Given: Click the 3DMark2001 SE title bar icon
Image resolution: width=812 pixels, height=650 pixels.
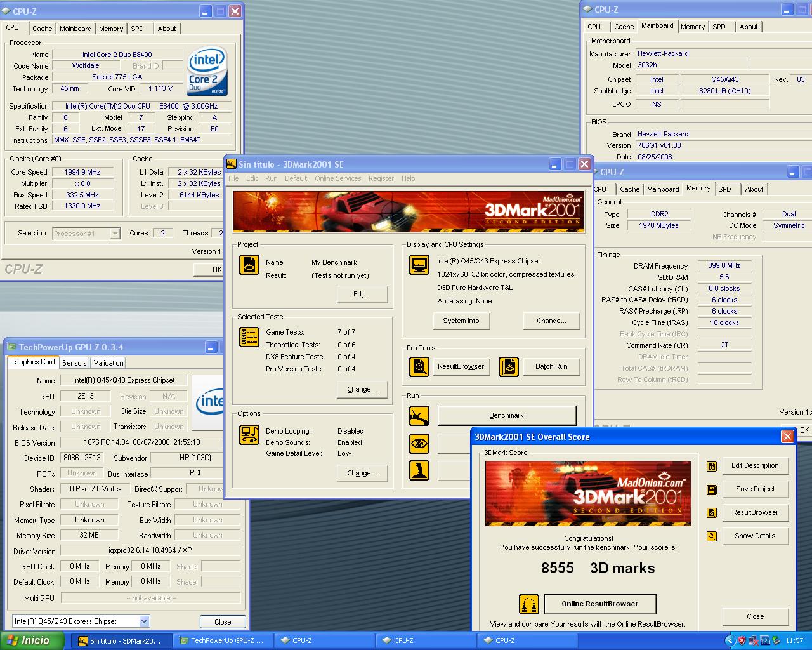Looking at the screenshot, I should tap(232, 164).
